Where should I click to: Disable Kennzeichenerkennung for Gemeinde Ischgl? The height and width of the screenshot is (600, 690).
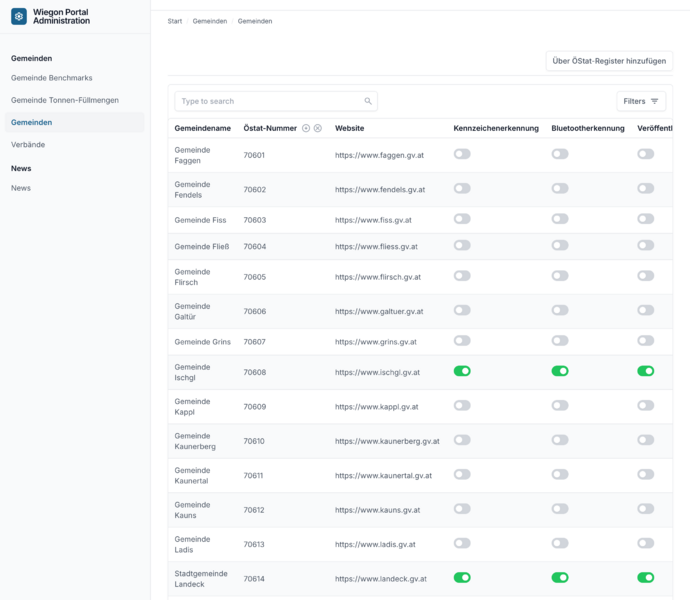tap(462, 371)
